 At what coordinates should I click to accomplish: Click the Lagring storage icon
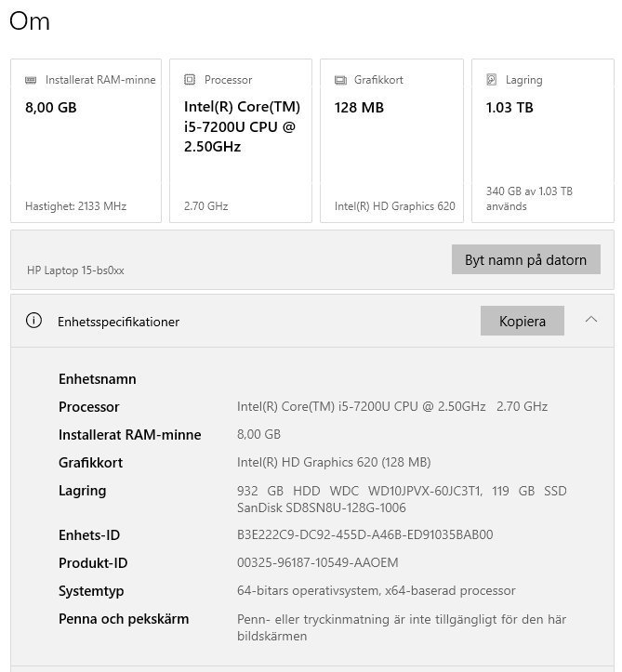[492, 80]
